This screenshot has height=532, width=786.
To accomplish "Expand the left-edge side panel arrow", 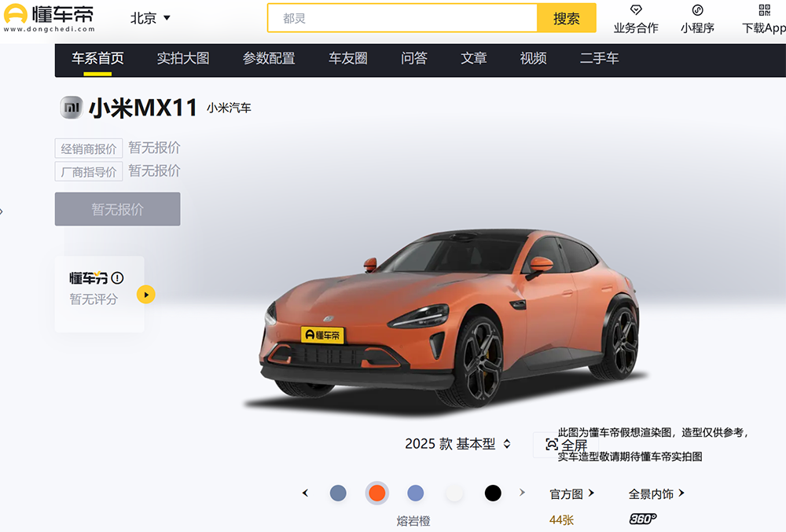I will [x=2, y=211].
